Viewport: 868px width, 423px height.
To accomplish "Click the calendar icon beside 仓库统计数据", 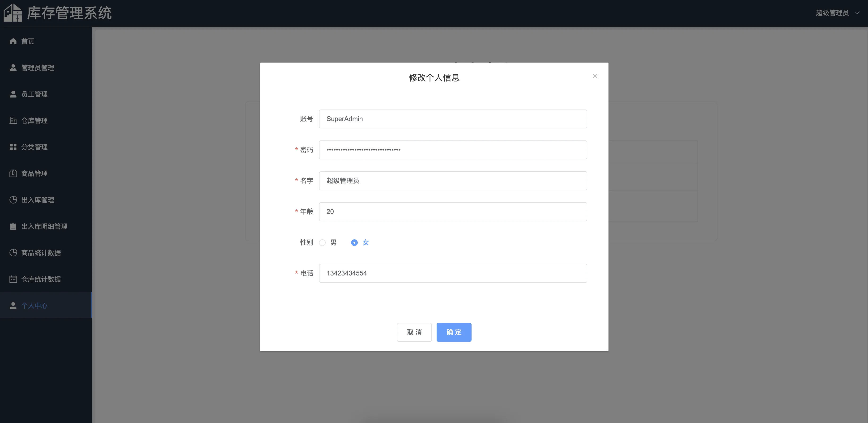I will point(13,279).
